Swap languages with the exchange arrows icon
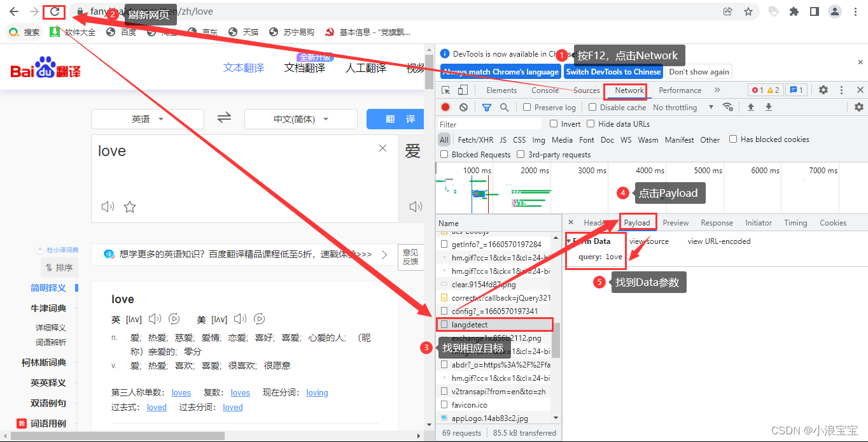This screenshot has height=442, width=868. 224,118
